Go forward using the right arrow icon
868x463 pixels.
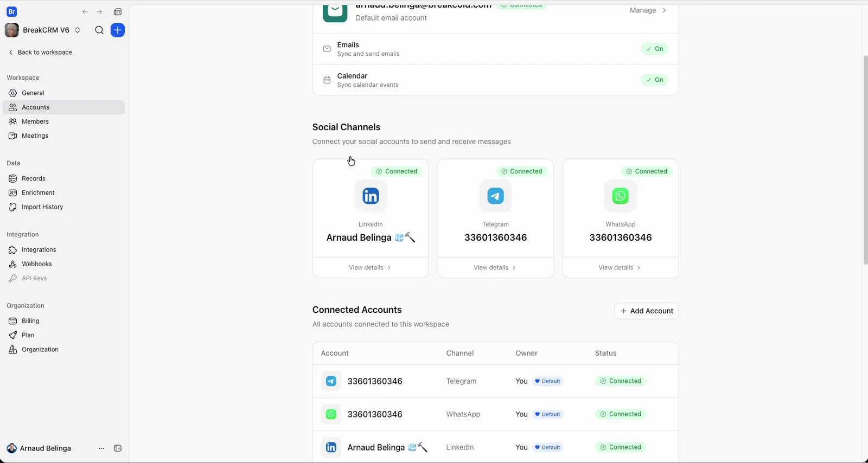click(99, 12)
